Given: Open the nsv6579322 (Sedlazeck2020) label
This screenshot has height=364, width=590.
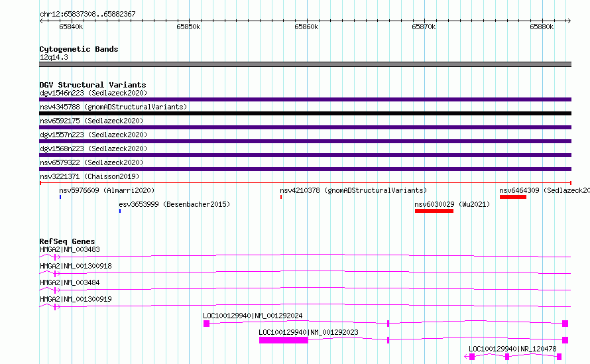Looking at the screenshot, I should click(91, 162).
